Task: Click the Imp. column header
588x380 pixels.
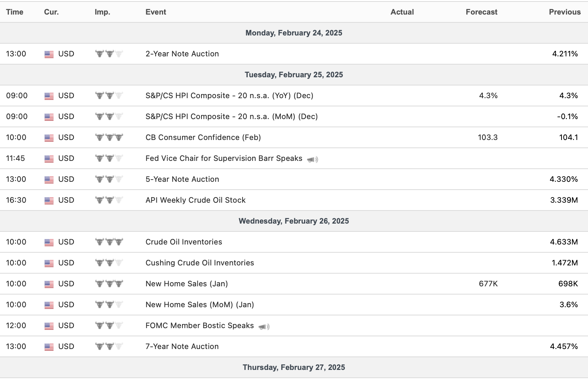Action: pyautogui.click(x=102, y=12)
